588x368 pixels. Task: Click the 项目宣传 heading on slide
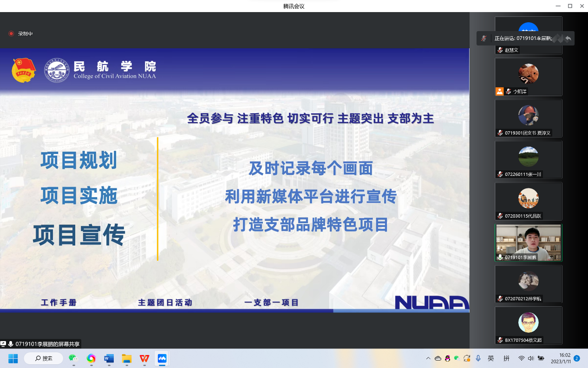(x=79, y=235)
